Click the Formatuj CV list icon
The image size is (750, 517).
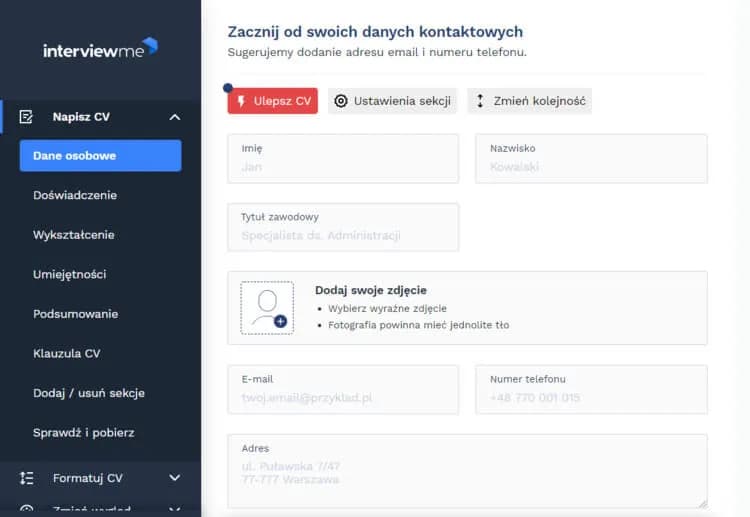click(x=27, y=478)
